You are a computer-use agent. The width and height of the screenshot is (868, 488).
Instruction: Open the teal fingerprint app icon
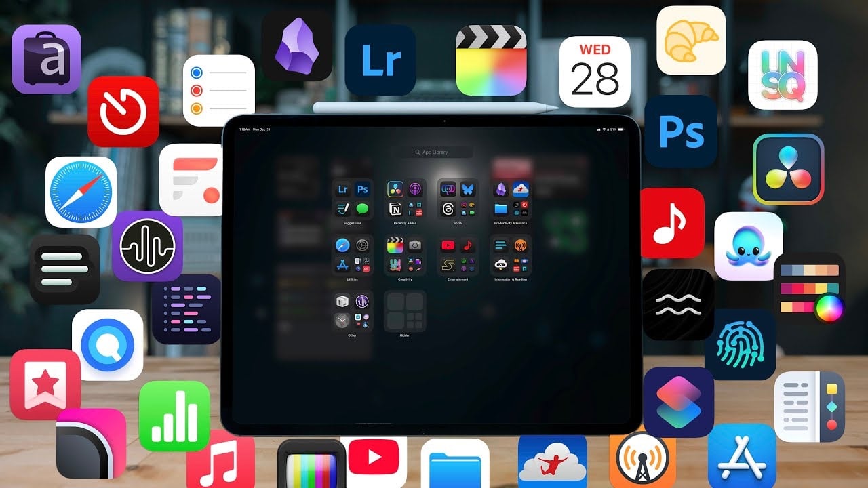740,345
